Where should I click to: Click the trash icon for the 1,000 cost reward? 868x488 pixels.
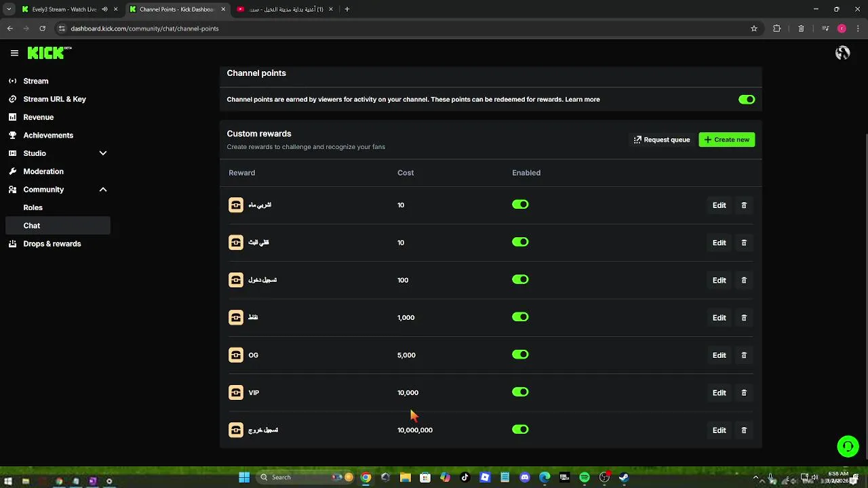(744, 317)
